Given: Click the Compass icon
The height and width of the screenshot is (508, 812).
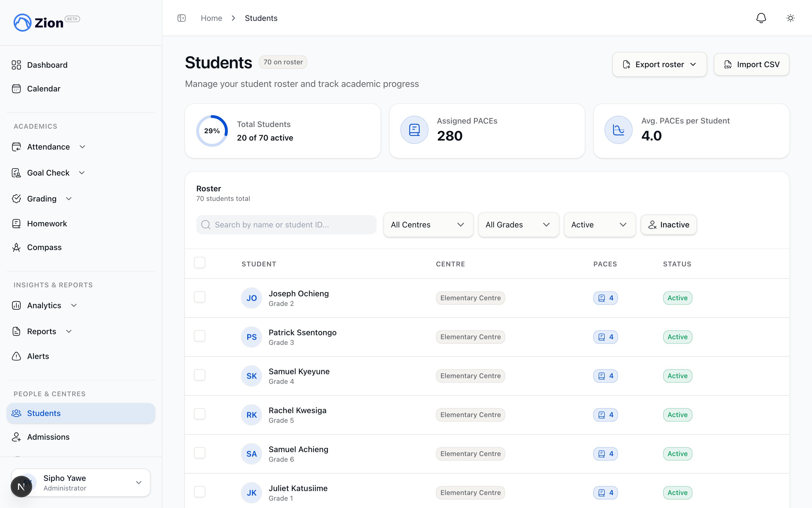Looking at the screenshot, I should pos(16,247).
